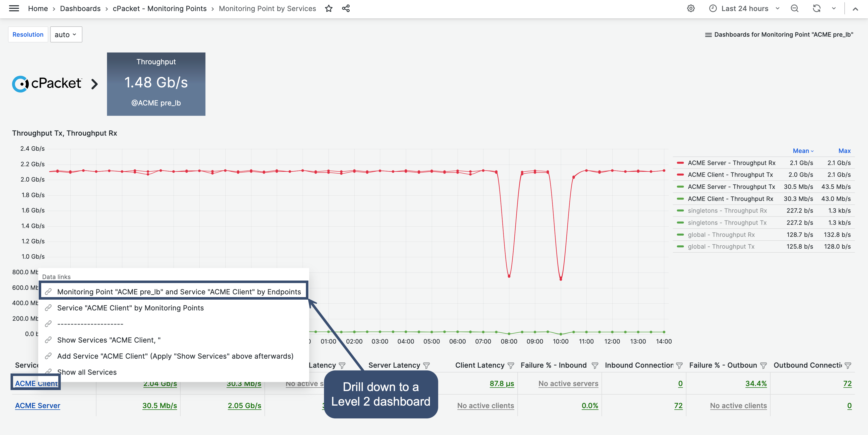Click the dashed separator data link

(x=174, y=324)
